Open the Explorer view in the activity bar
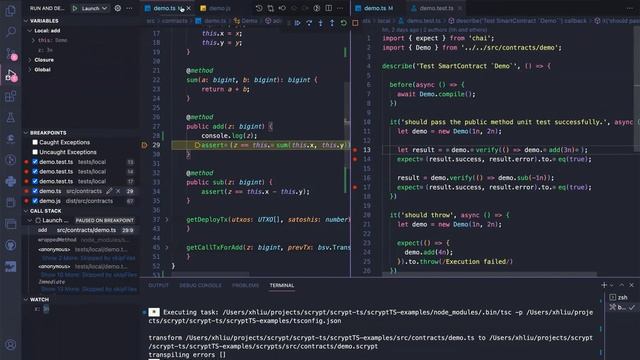 click(10, 11)
